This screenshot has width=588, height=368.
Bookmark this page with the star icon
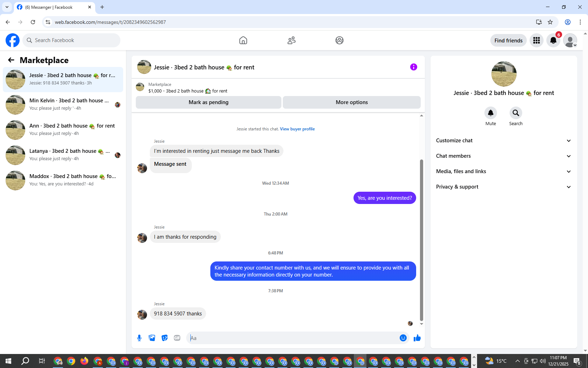pos(550,22)
